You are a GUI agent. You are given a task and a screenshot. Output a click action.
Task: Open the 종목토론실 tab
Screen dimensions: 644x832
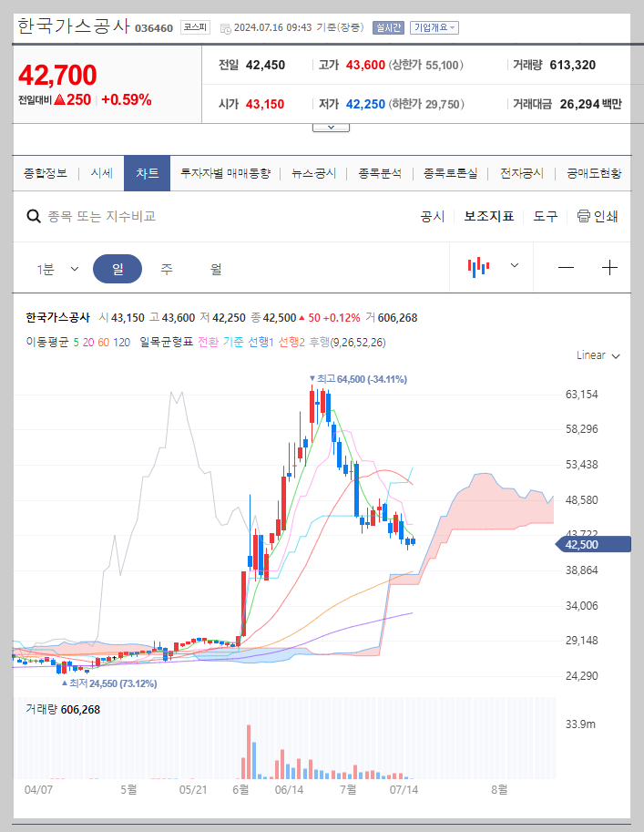point(450,173)
